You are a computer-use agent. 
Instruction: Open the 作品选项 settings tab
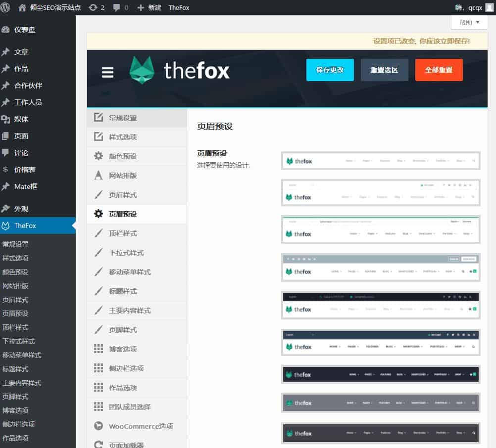pos(137,387)
